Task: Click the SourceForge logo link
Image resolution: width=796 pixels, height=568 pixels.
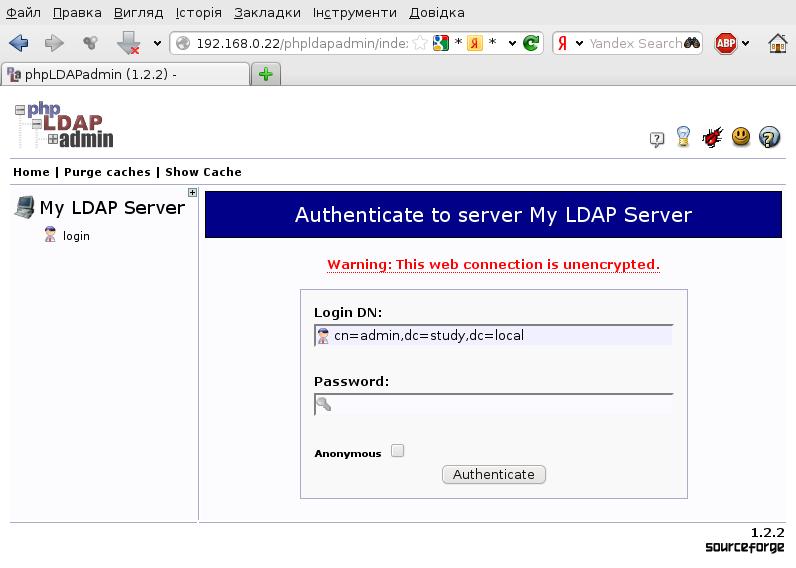Action: click(745, 547)
